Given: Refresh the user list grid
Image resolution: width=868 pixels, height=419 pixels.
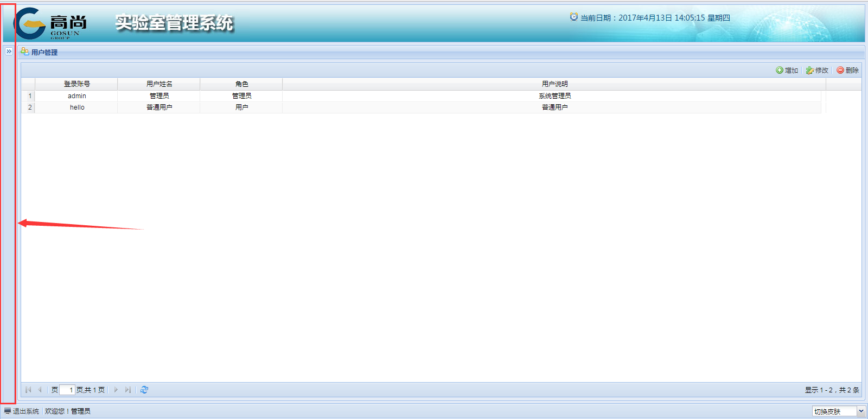Looking at the screenshot, I should click(144, 390).
